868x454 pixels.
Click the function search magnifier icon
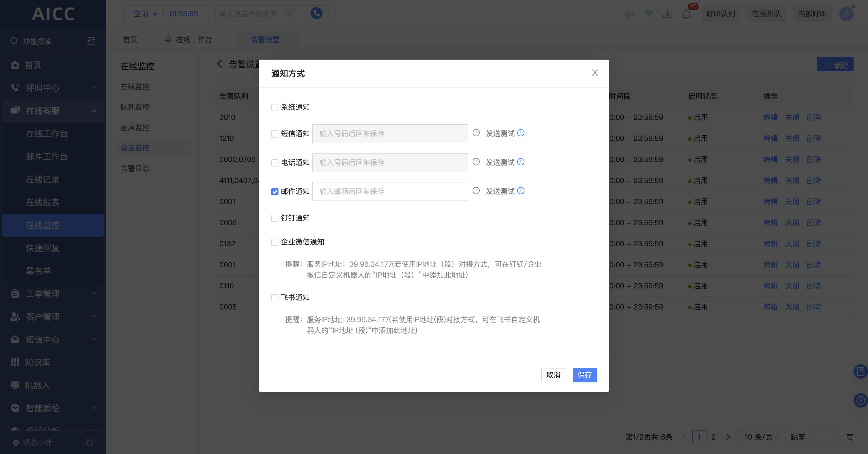coord(14,41)
